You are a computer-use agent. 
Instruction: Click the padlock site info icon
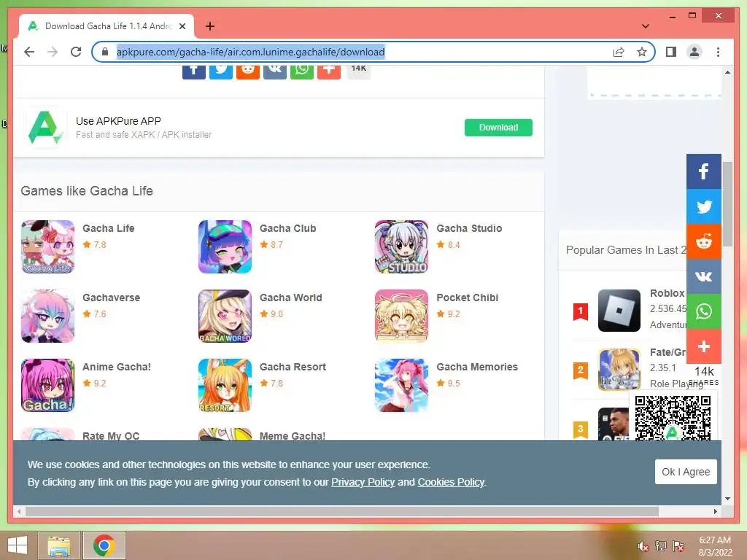[x=105, y=52]
